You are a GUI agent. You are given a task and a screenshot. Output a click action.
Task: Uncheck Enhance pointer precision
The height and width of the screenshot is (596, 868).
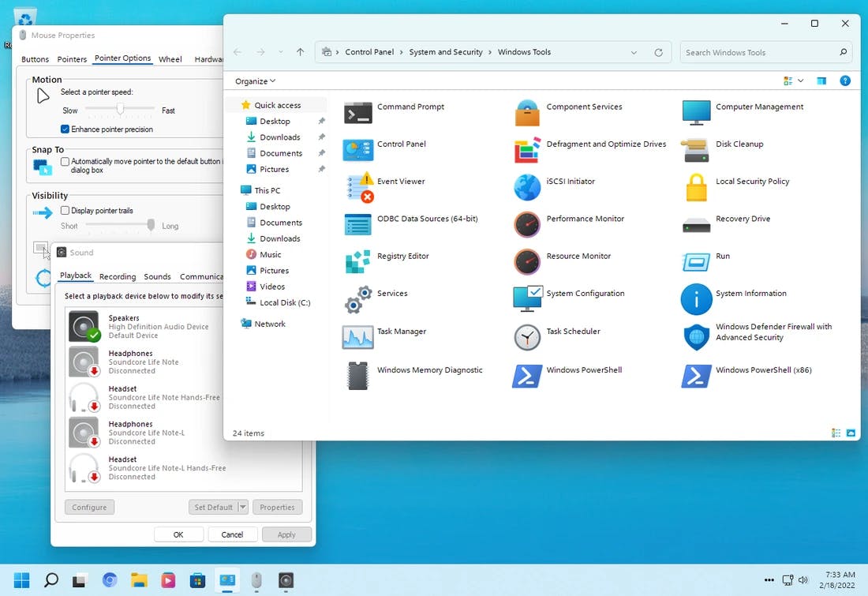65,129
